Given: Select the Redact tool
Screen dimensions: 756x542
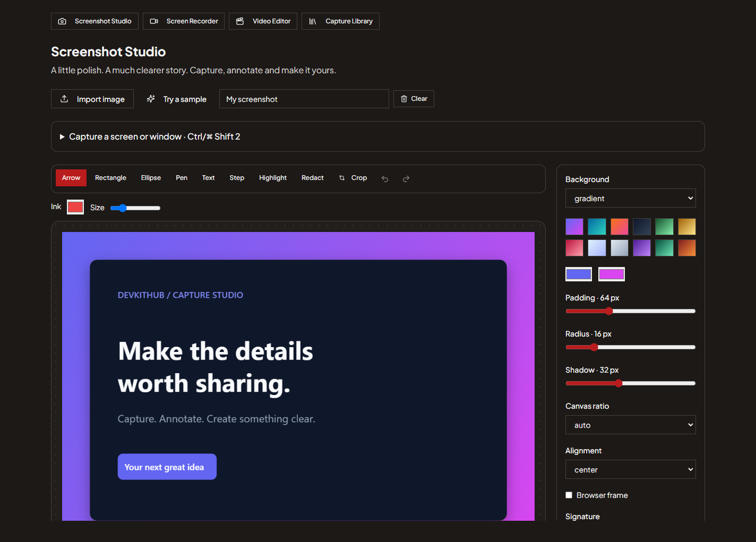Looking at the screenshot, I should coord(313,178).
